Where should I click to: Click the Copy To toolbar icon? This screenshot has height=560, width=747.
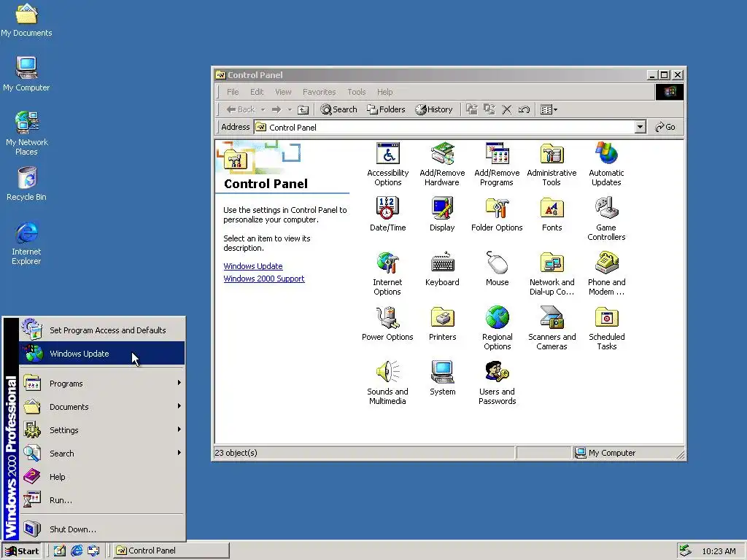coord(489,109)
